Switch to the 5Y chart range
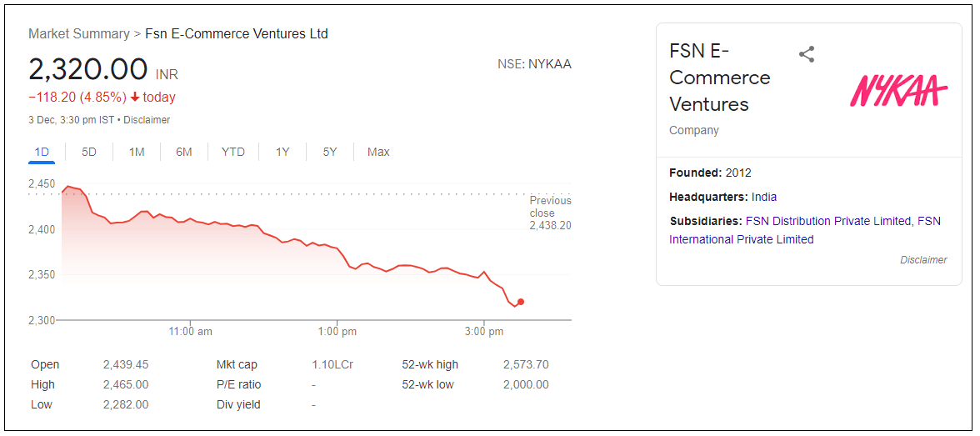The image size is (980, 436). click(x=330, y=152)
